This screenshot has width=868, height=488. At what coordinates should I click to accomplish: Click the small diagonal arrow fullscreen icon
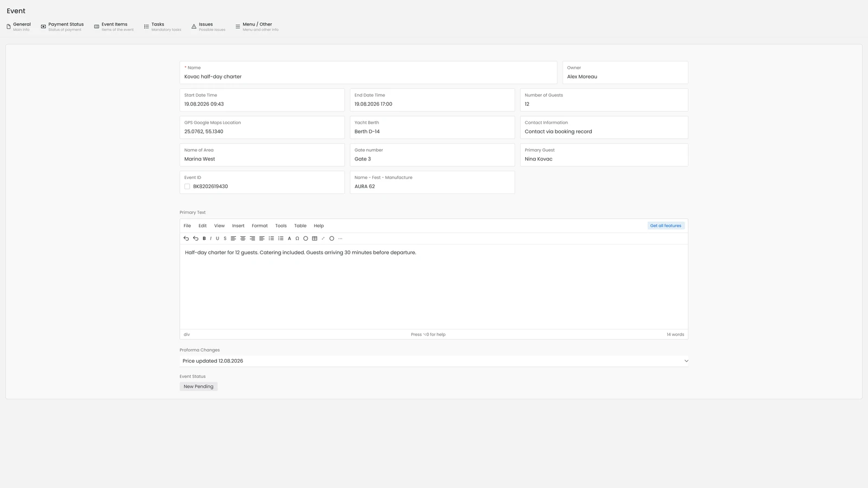pos(323,239)
